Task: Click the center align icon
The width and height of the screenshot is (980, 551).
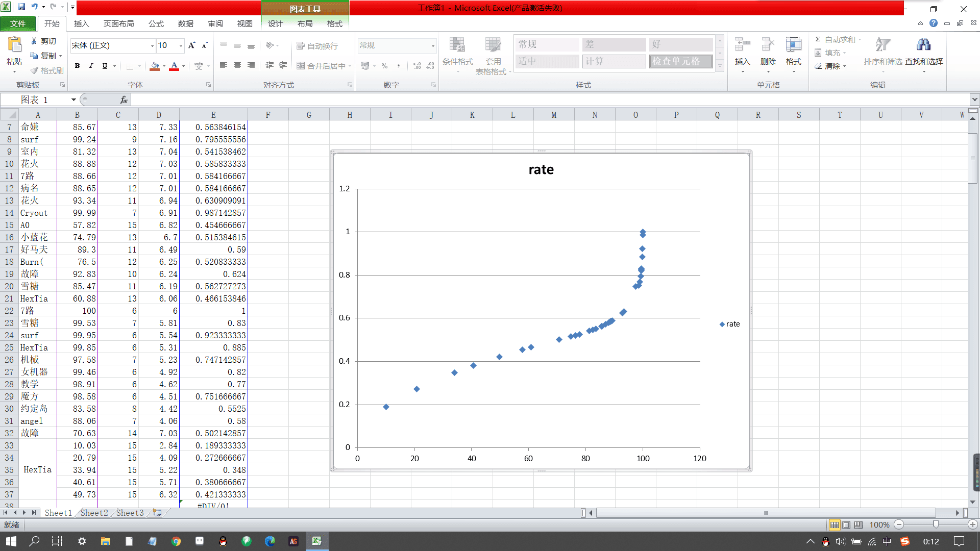Action: (x=237, y=66)
